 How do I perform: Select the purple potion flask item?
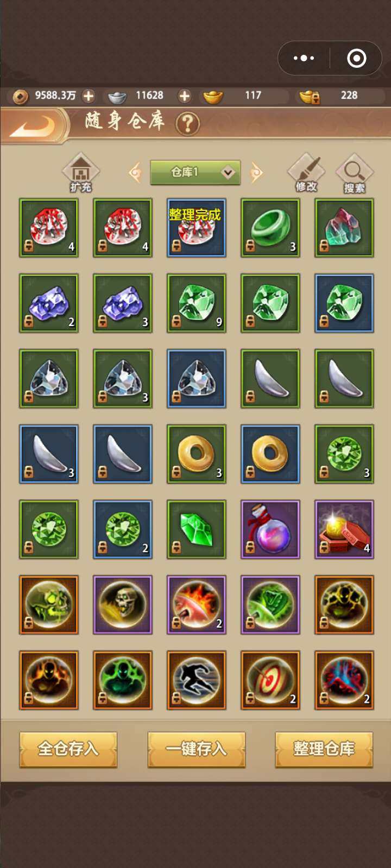tap(270, 529)
